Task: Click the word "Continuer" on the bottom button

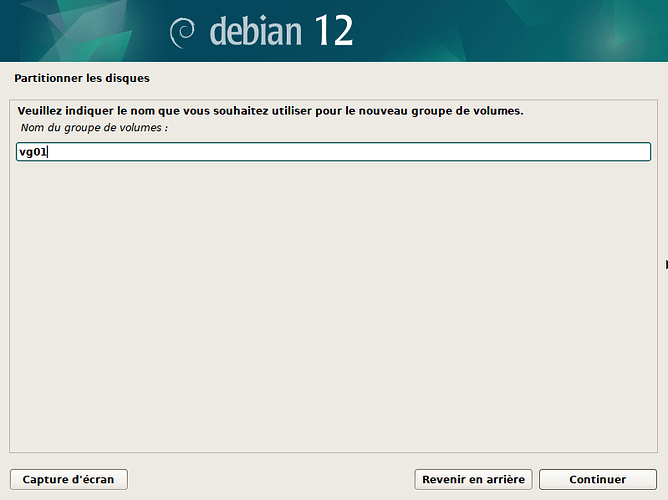Action: point(598,480)
